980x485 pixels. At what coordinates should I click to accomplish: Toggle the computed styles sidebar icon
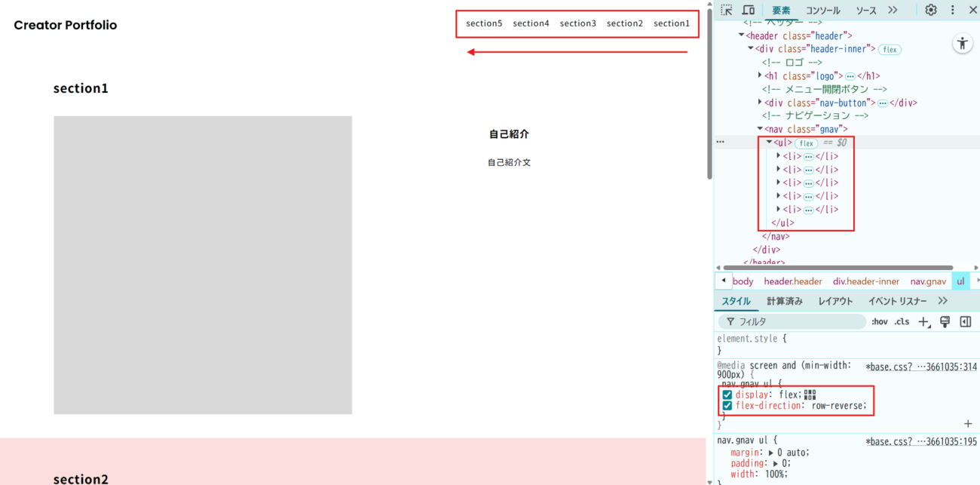click(x=965, y=322)
